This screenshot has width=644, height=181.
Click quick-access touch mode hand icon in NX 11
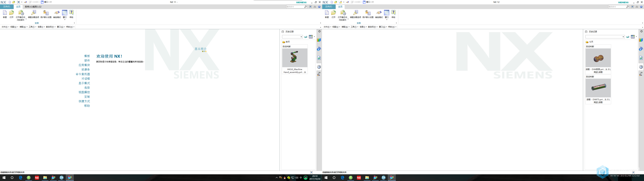pyautogui.click(x=25, y=2)
